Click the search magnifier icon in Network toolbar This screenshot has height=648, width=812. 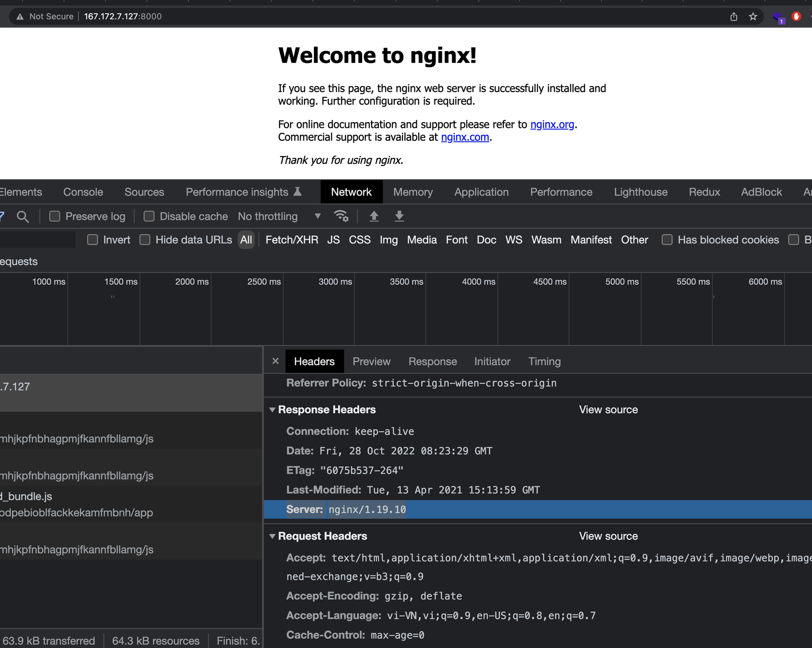(23, 216)
